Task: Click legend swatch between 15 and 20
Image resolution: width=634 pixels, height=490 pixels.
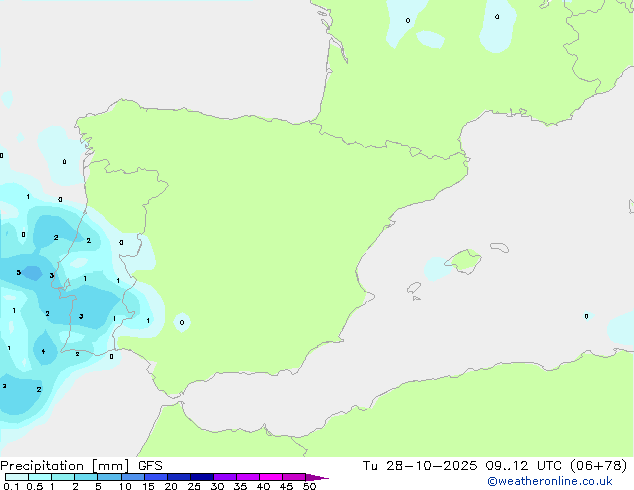Action: pyautogui.click(x=156, y=477)
